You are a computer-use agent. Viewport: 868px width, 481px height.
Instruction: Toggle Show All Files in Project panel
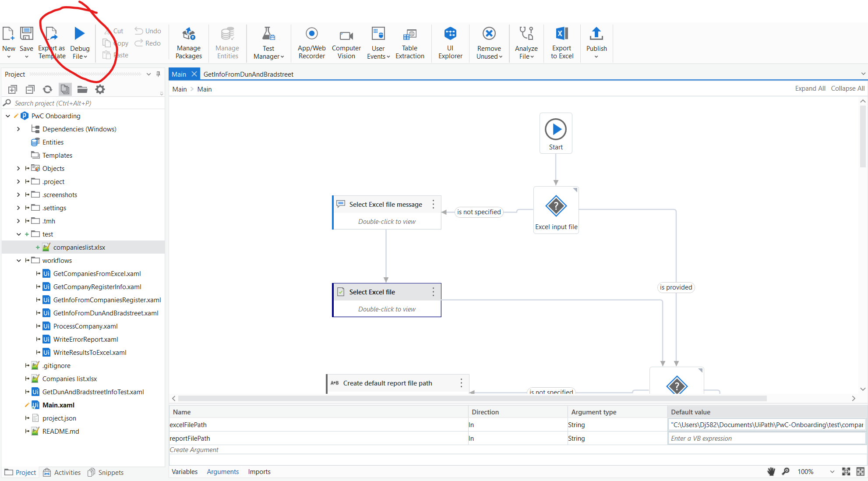[65, 89]
